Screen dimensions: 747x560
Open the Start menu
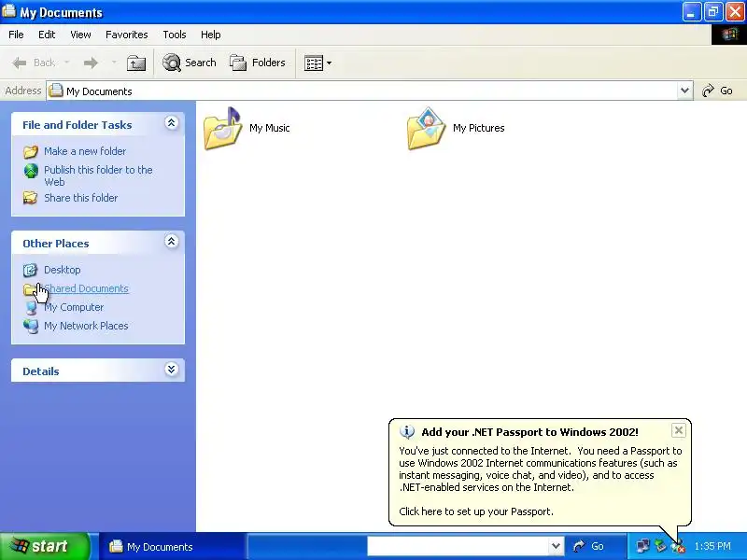(44, 546)
